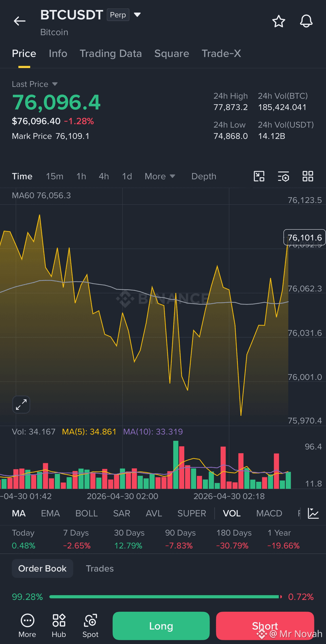Open indicator settings chart-line icon

pos(313,513)
